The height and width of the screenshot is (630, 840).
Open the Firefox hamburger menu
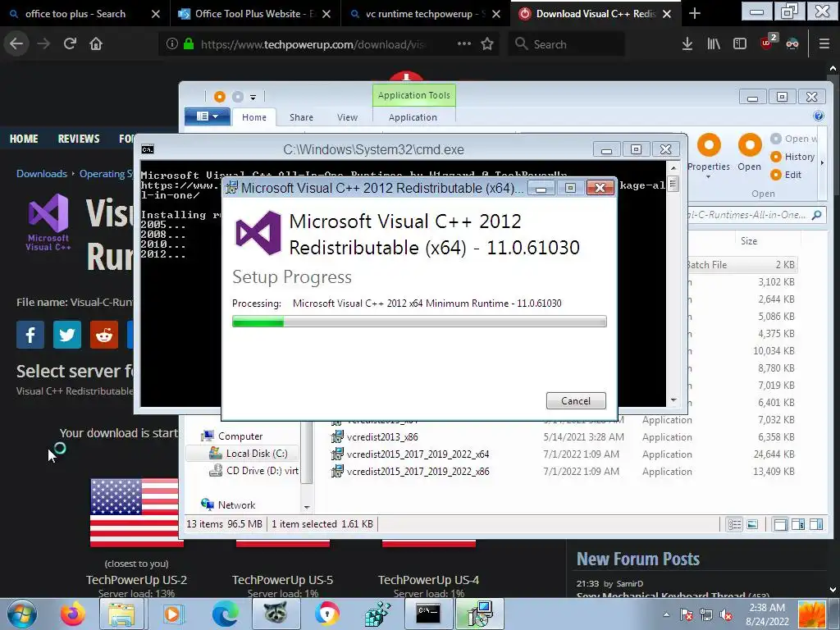[x=824, y=44]
